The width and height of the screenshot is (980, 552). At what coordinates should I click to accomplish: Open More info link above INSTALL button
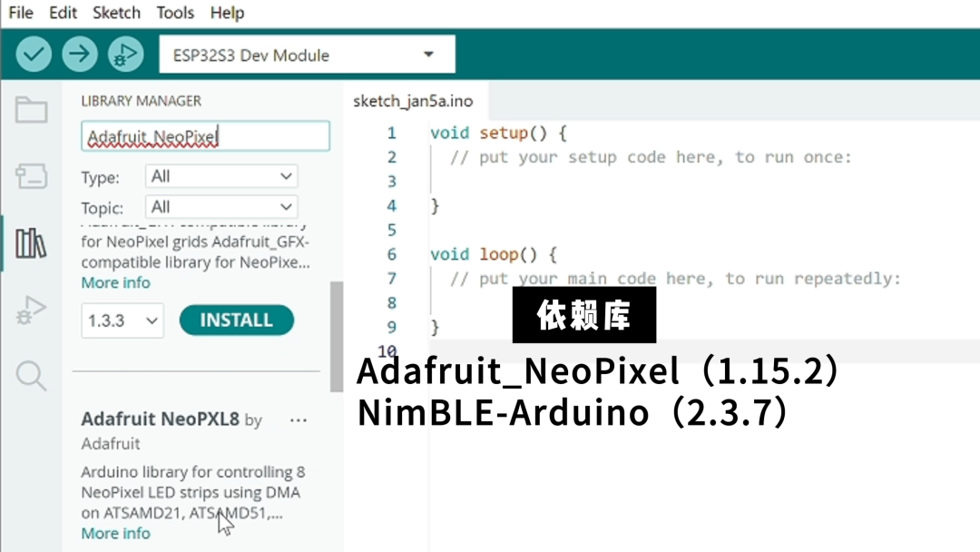(115, 282)
